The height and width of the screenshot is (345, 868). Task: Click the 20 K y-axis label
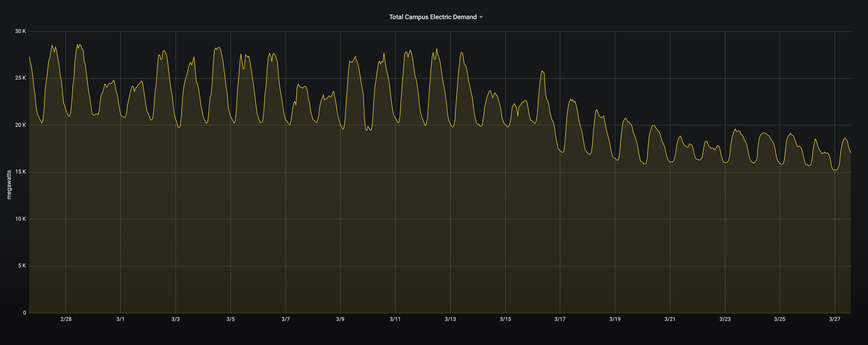pos(20,125)
